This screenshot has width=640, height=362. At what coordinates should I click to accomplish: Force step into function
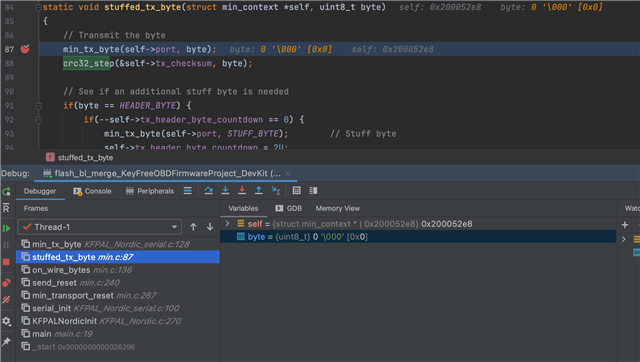242,190
